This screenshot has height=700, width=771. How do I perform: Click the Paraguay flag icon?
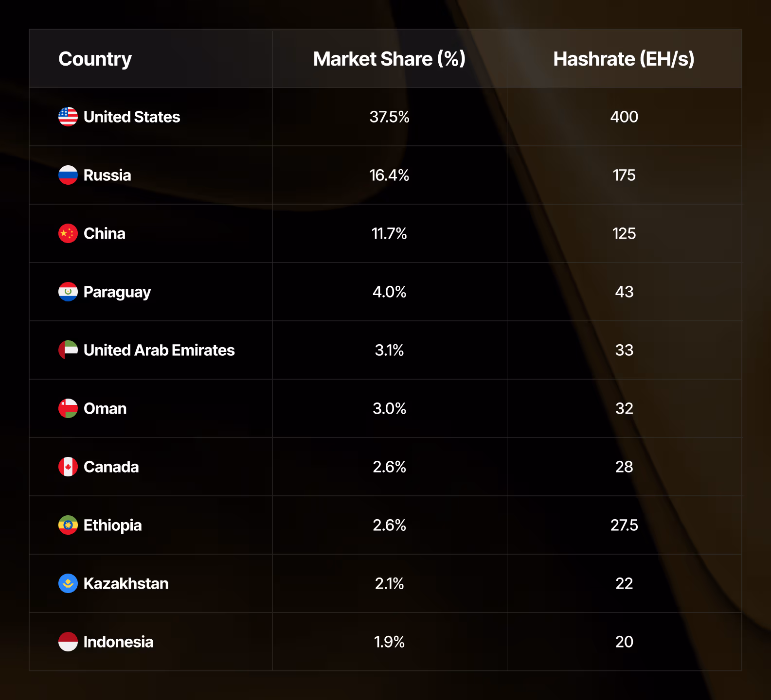pyautogui.click(x=68, y=292)
